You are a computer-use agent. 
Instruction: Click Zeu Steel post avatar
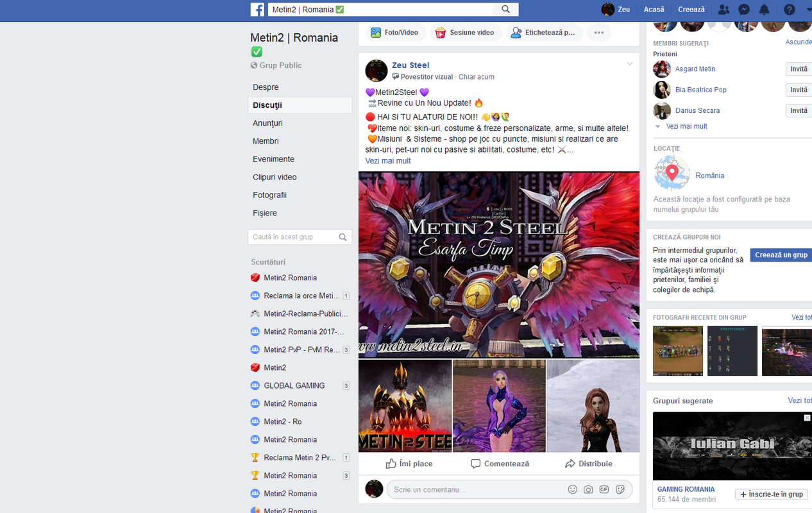click(x=376, y=71)
